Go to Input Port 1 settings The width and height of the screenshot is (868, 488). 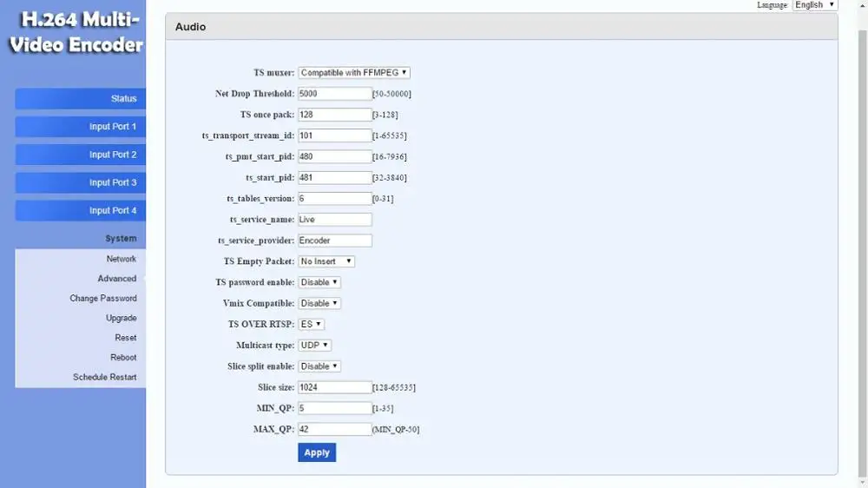81,127
